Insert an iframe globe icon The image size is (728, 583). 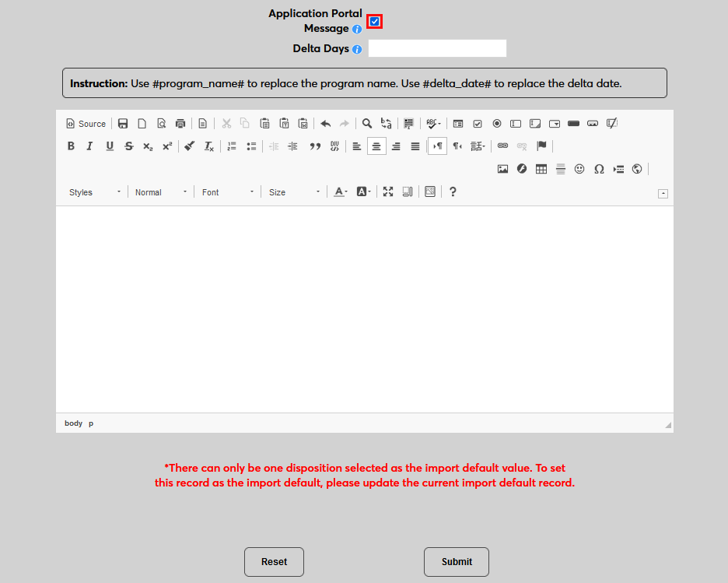click(x=638, y=169)
